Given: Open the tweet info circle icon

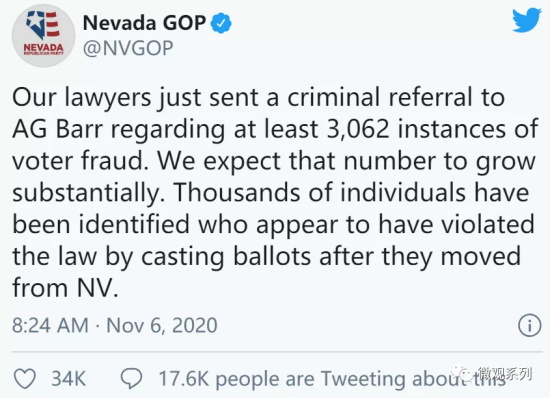Looking at the screenshot, I should point(530,325).
